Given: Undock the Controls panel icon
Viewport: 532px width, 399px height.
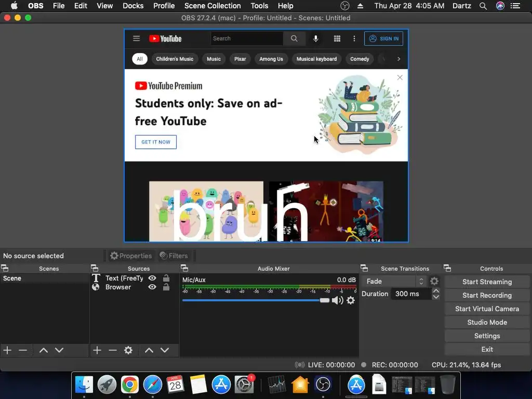Looking at the screenshot, I should click(x=447, y=269).
